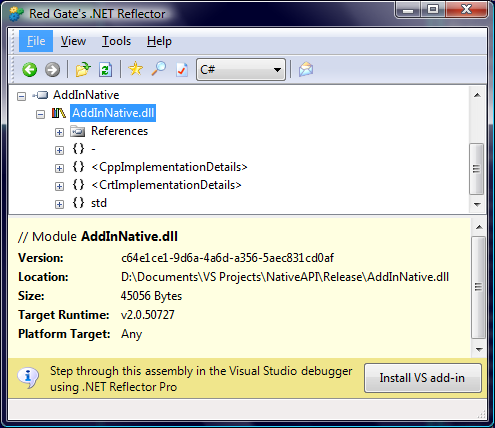This screenshot has height=428, width=495.
Task: Open the Tools menu
Action: tap(116, 41)
